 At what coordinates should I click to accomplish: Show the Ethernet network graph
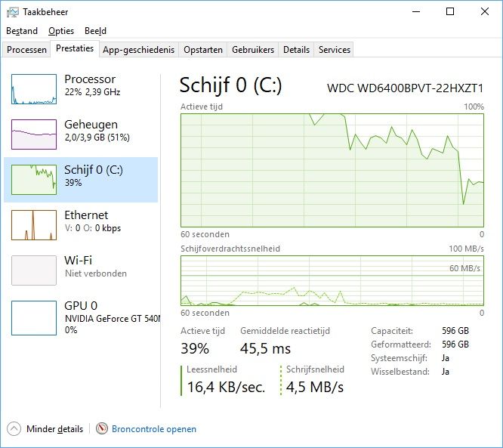click(34, 225)
